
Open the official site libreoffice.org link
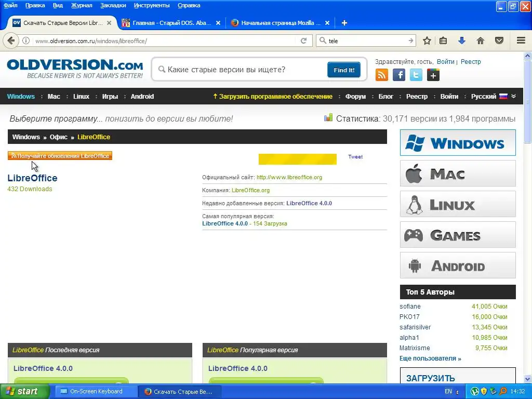[x=289, y=177]
